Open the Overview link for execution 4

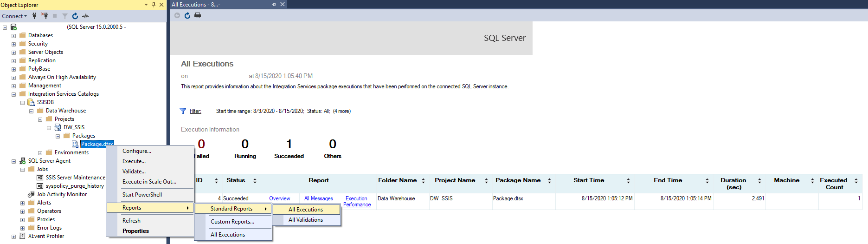pos(280,198)
